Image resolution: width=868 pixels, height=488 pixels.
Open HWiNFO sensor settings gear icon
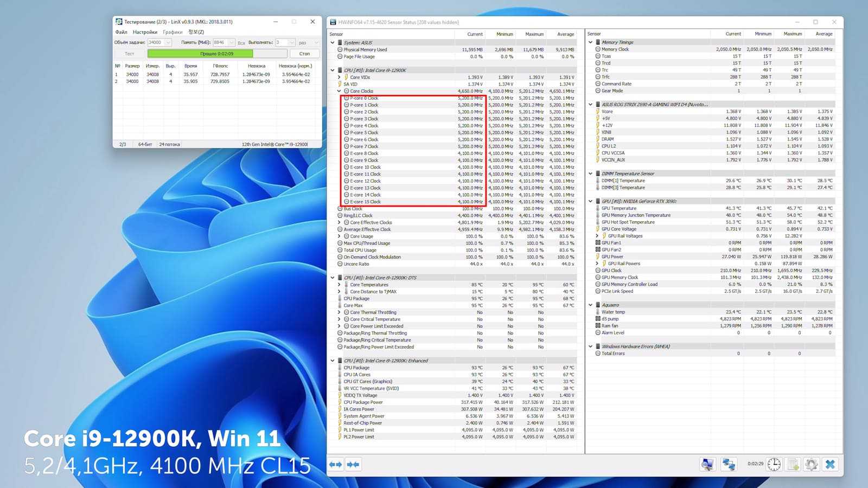pyautogui.click(x=812, y=465)
